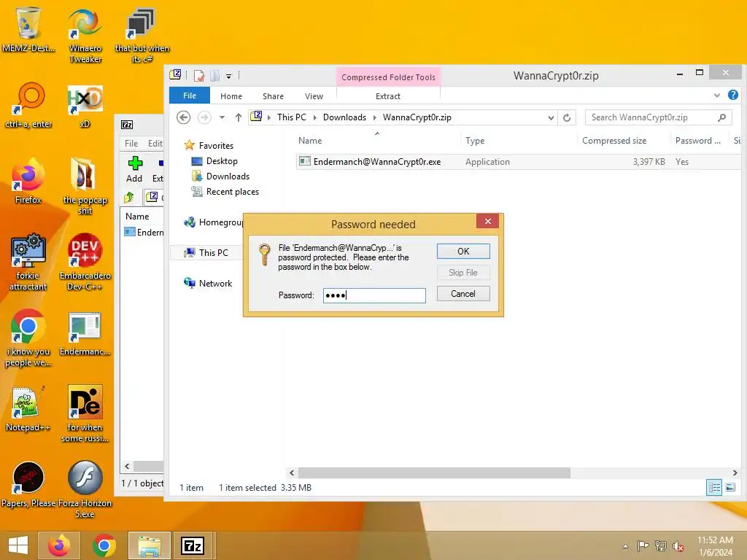Sort by Compressed size column header
The width and height of the screenshot is (747, 560).
coord(614,141)
